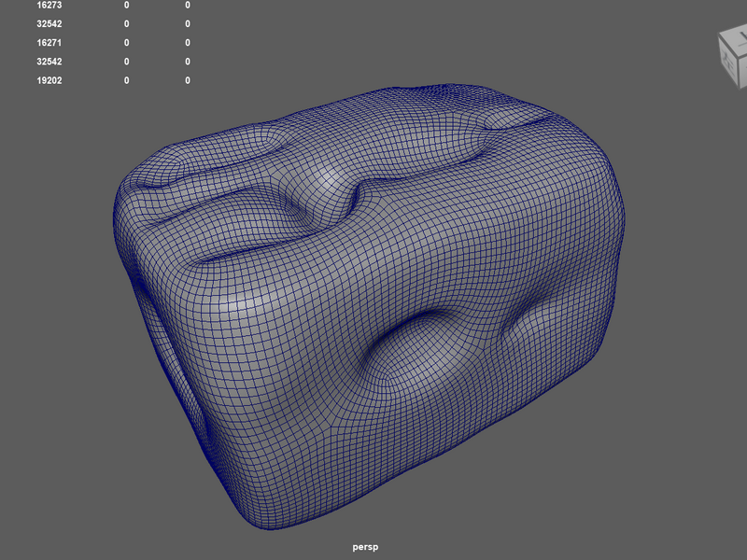Click the 16271 poly count value
Viewport: 747px width, 560px height.
point(49,43)
